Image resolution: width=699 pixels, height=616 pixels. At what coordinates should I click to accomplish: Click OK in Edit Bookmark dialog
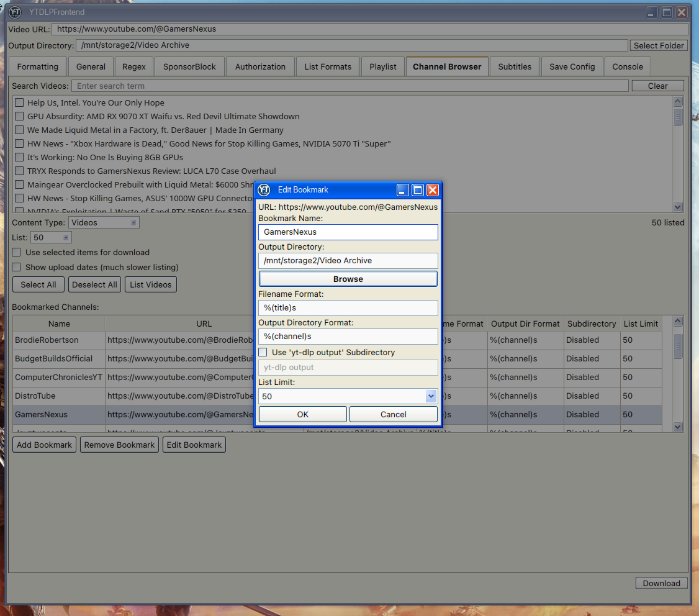click(303, 414)
